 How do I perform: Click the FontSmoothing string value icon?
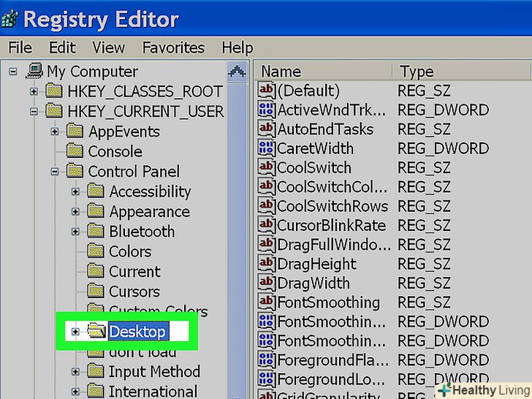point(266,303)
